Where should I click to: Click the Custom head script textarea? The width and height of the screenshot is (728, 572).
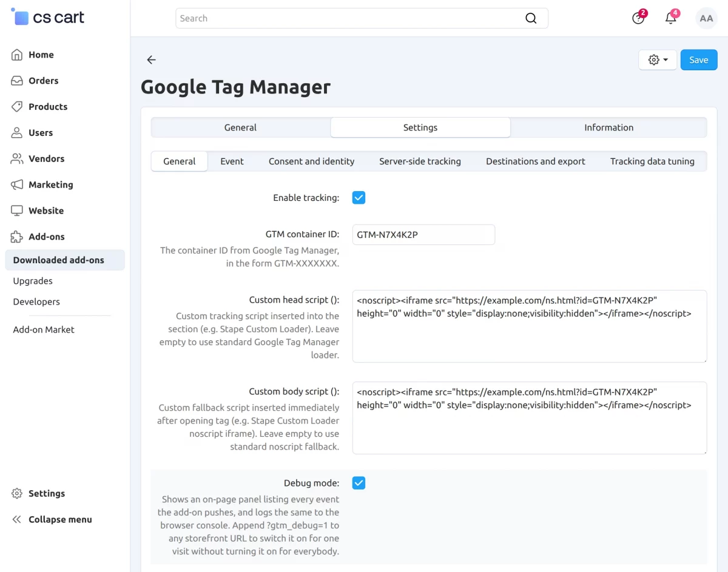pos(530,326)
